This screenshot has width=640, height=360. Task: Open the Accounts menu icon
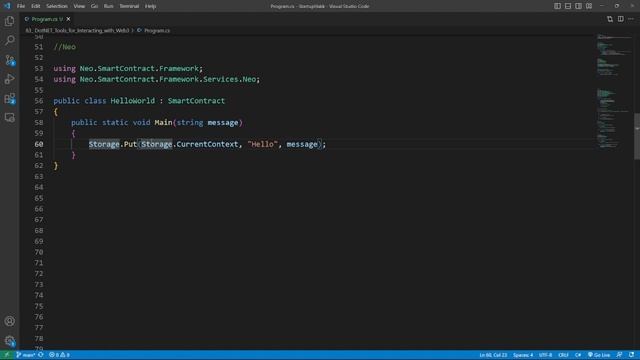[9, 321]
